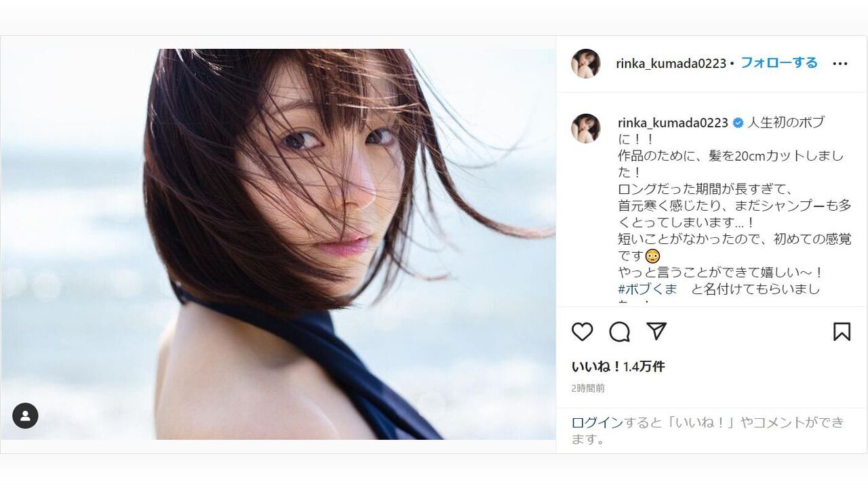Follow the account via フォローする

[778, 63]
